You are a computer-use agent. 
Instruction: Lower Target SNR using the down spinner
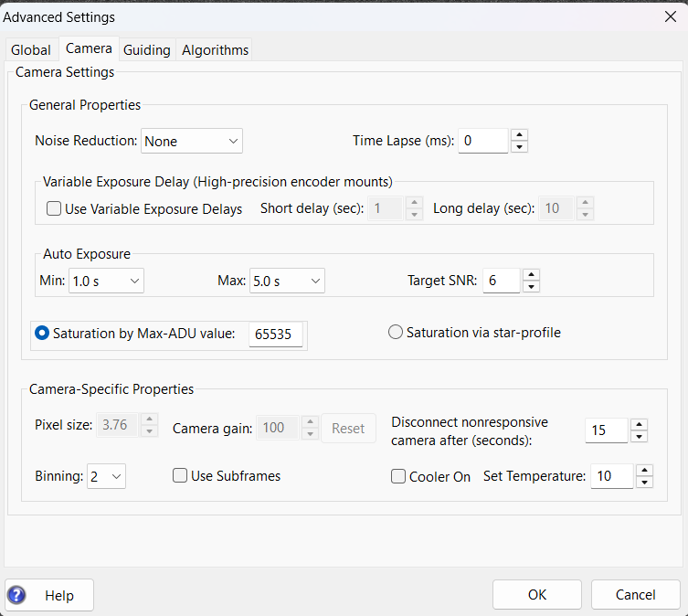point(532,287)
